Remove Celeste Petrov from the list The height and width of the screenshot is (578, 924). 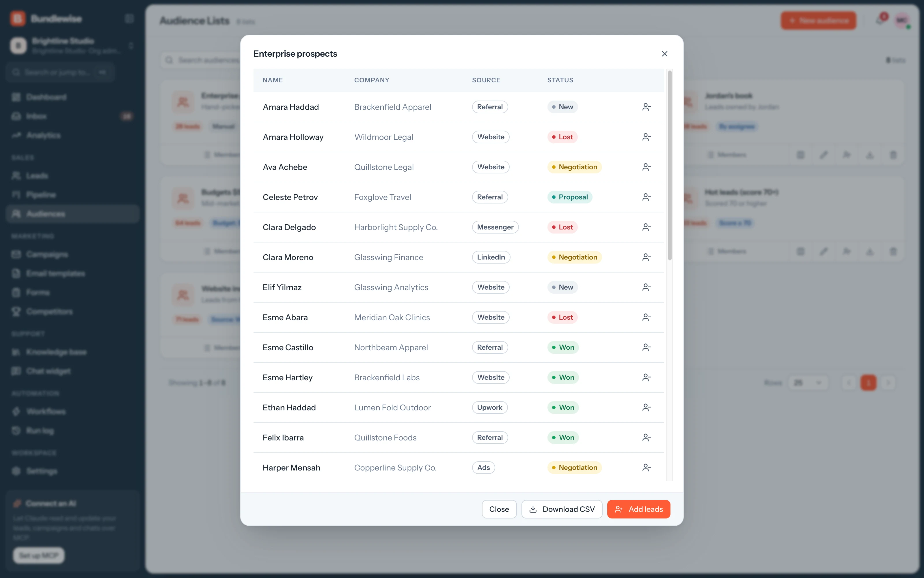pos(647,197)
